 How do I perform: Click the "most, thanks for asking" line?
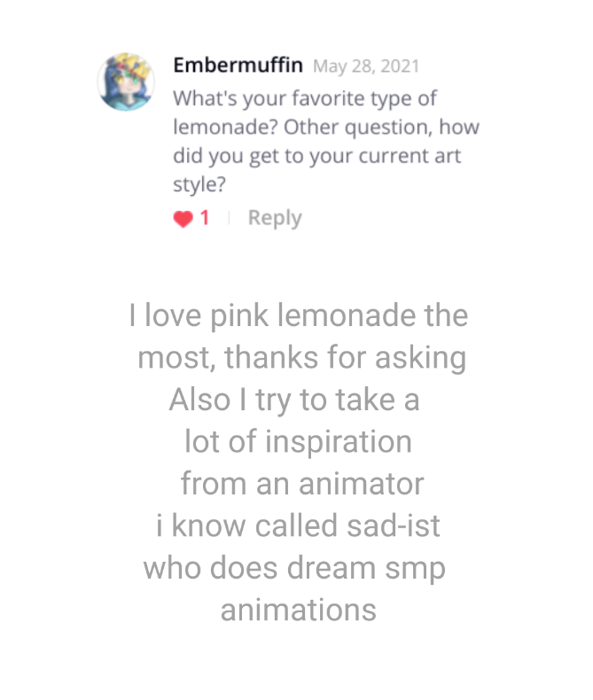coord(301,358)
